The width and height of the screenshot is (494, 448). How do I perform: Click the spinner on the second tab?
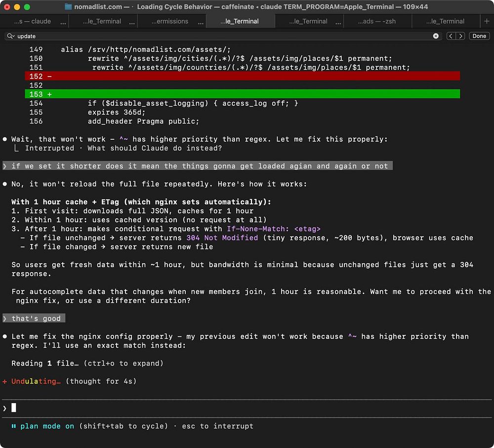click(132, 23)
